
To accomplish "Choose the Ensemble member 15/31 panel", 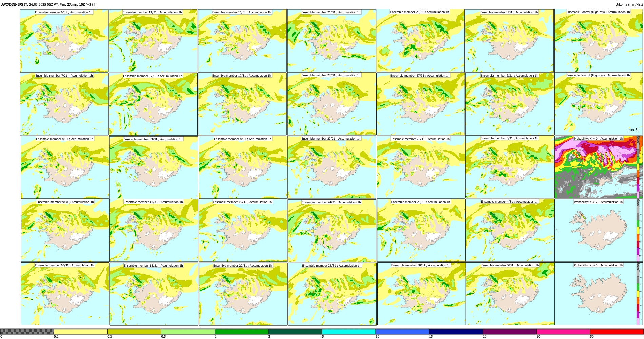I will point(154,294).
